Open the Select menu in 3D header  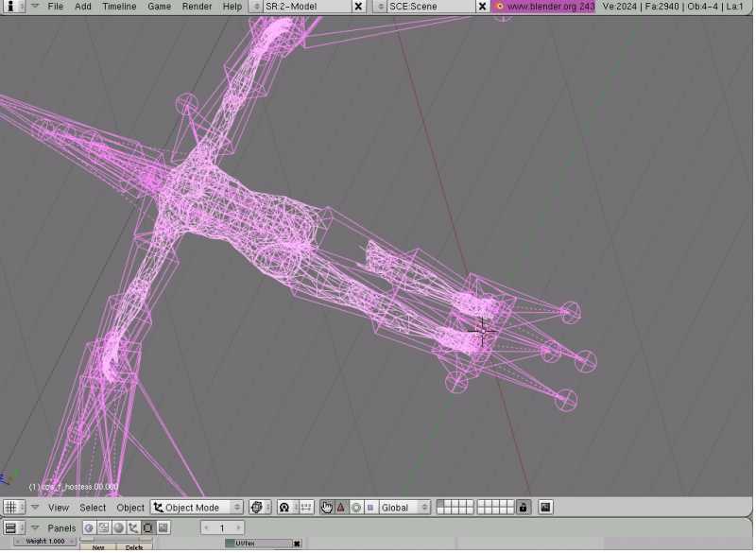tap(93, 508)
